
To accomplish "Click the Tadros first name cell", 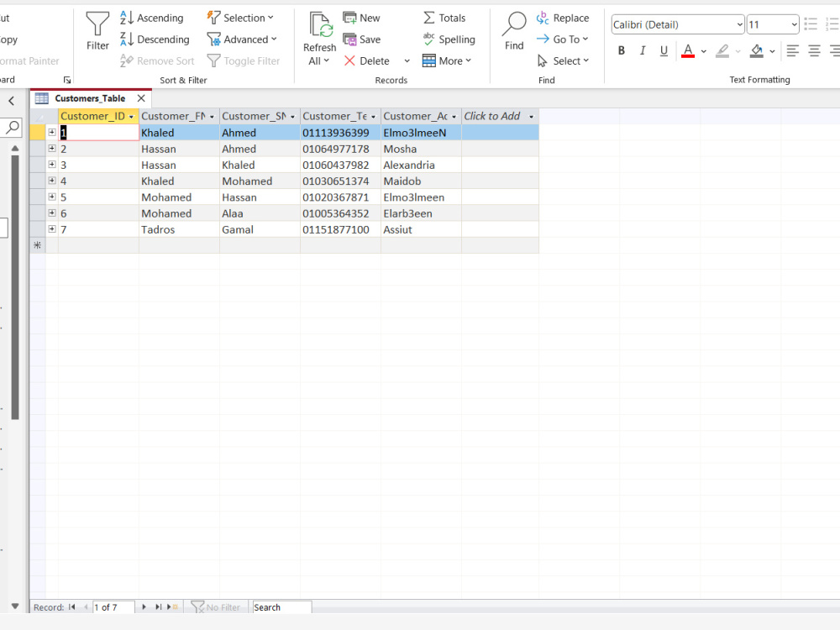I will click(x=179, y=229).
